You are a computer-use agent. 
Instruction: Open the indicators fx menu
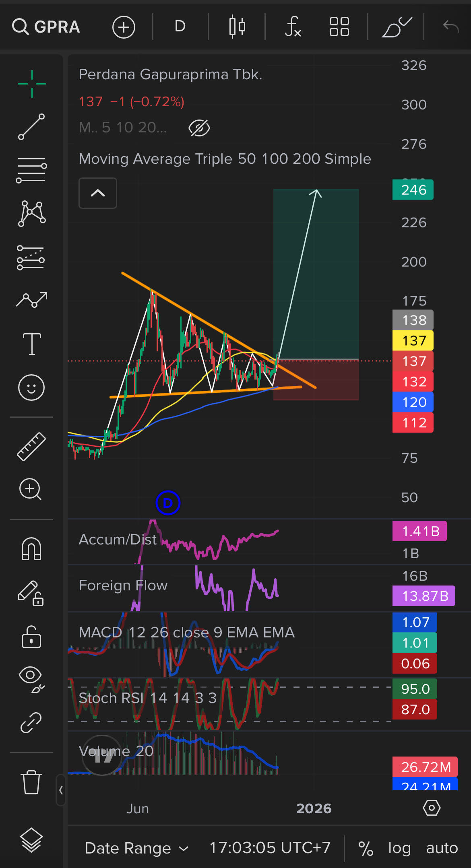coord(293,27)
